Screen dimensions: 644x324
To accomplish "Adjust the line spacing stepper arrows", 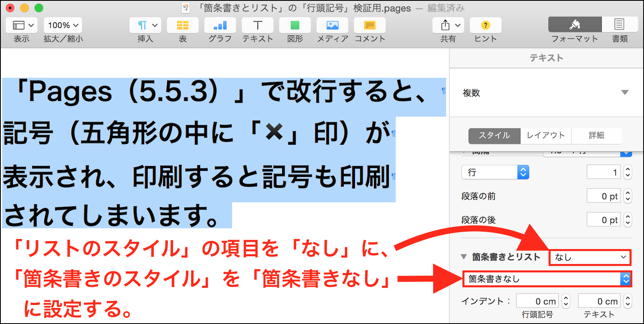I will pos(627,172).
